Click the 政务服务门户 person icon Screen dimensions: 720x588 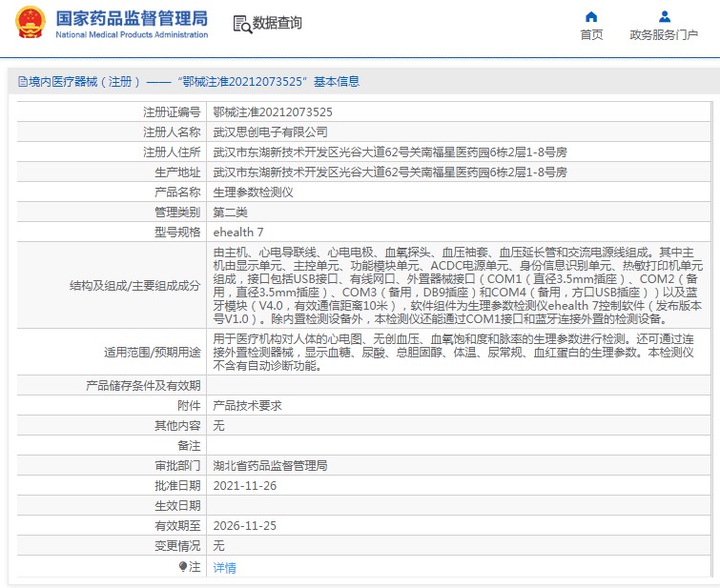(x=664, y=17)
